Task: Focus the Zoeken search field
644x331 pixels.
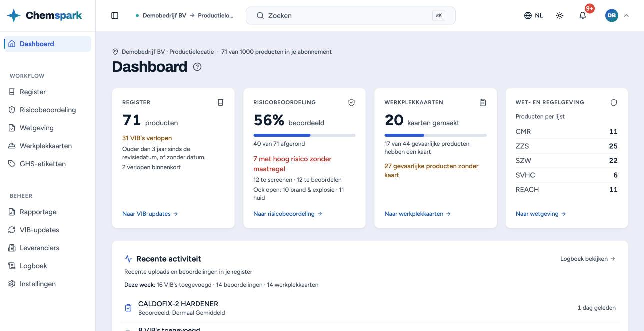Action: click(351, 16)
